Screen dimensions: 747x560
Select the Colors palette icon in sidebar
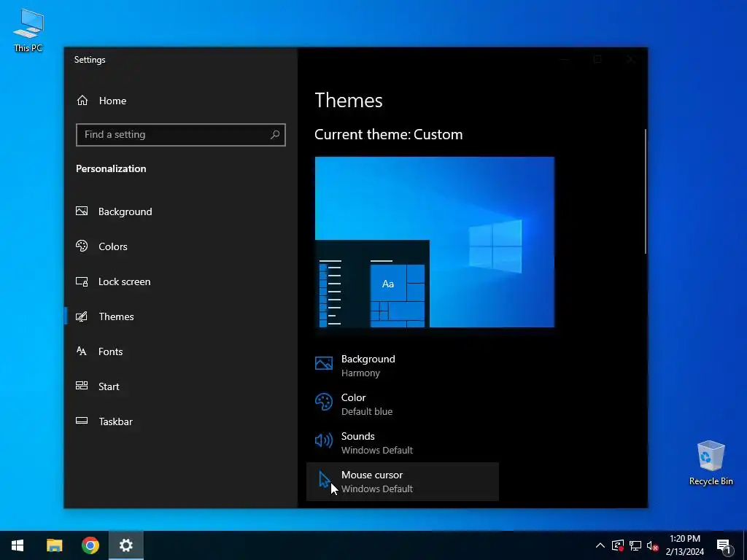(82, 246)
